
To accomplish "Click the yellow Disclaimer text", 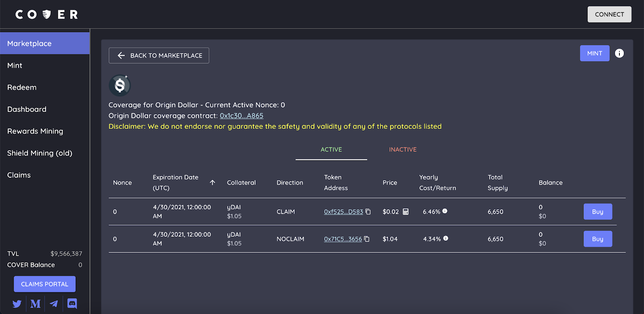I will 275,126.
